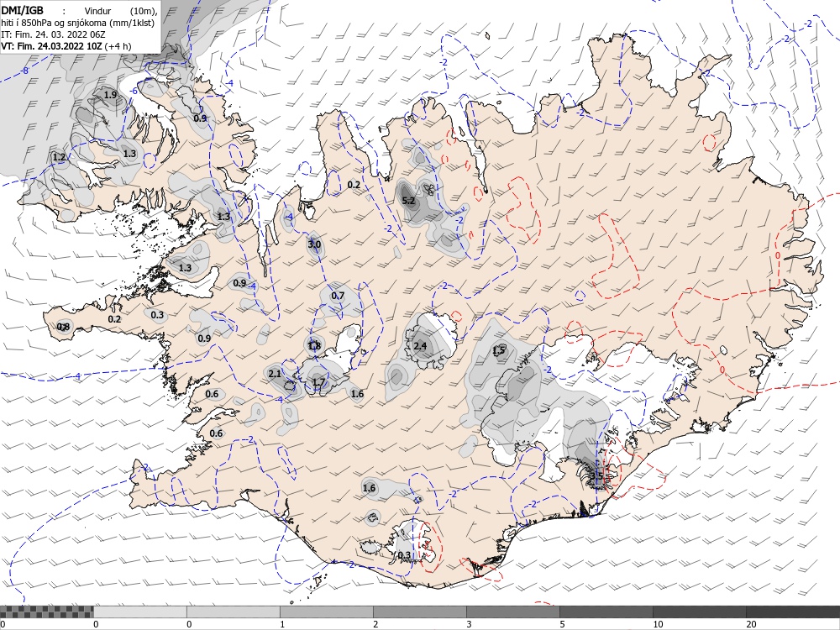Click the -8 isotherm contour label
Screen dimensions: 840x630
click(x=24, y=71)
